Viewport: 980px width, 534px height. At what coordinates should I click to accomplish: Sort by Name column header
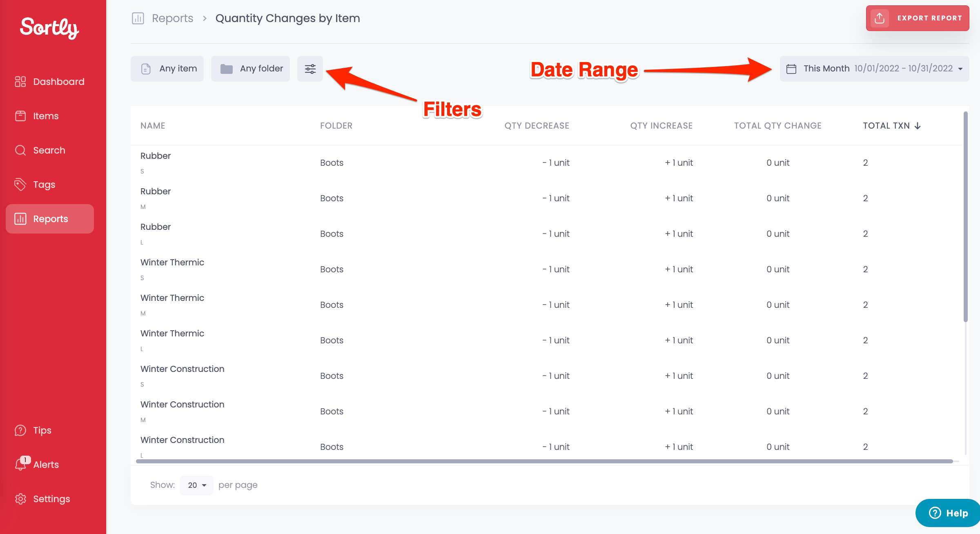(x=153, y=126)
